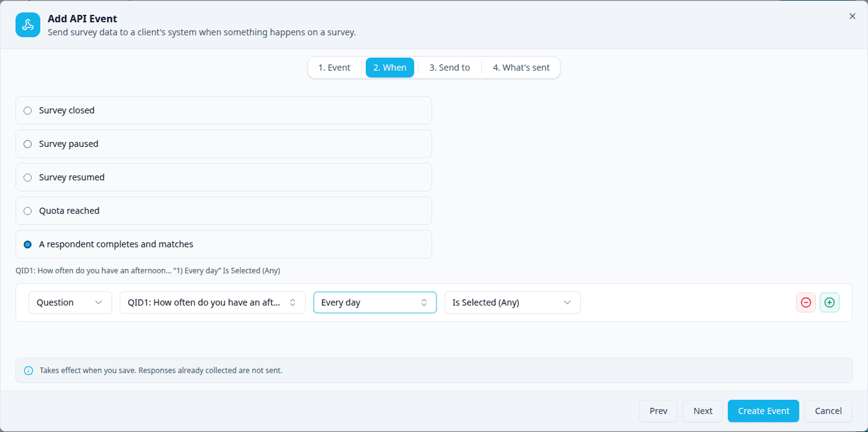868x432 pixels.
Task: Click the 'Send survey data to a client's system' subtitle
Action: tap(201, 32)
